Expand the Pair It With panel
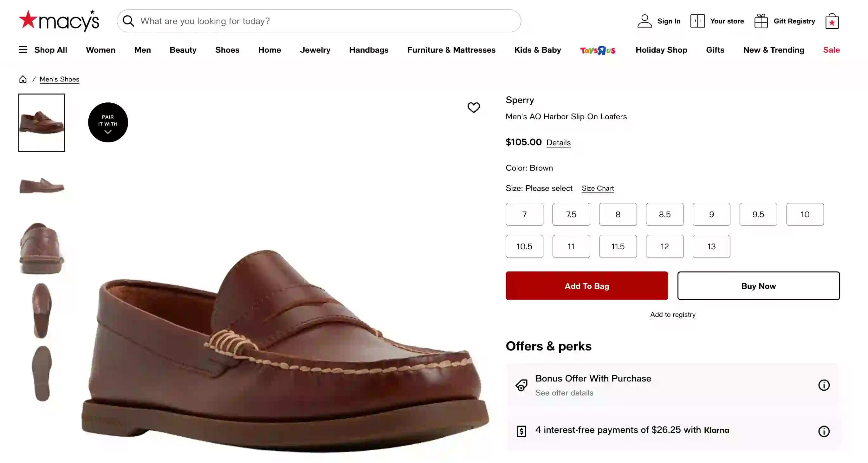868x463 pixels. tap(107, 122)
